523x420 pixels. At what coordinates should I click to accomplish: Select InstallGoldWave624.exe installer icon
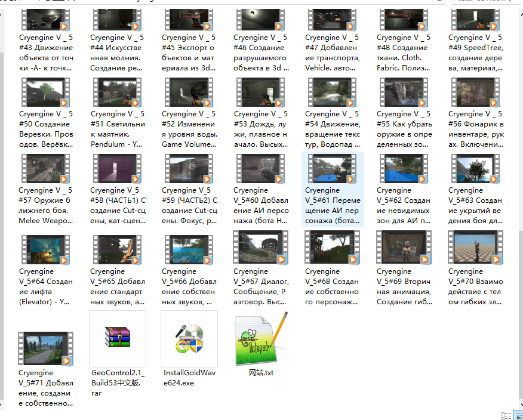(189, 339)
